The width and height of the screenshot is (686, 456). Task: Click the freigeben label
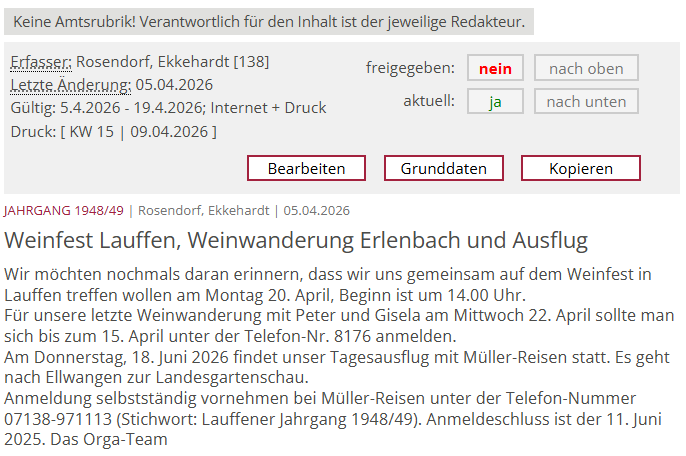point(410,68)
